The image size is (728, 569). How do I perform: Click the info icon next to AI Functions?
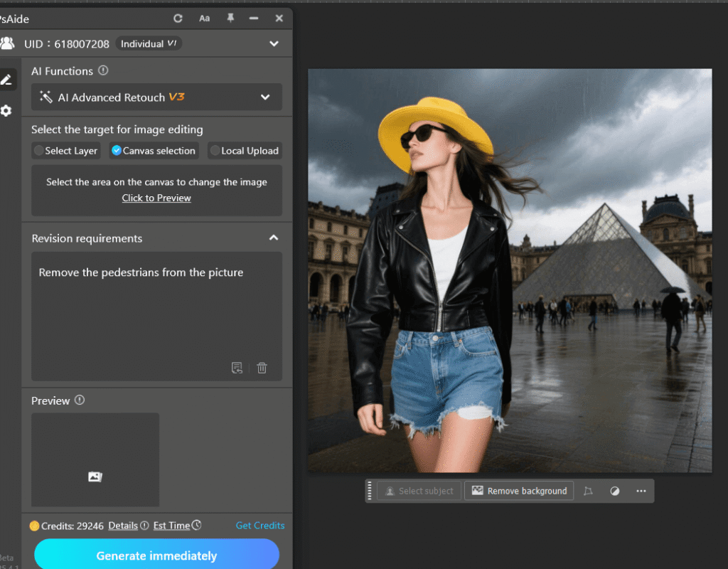[103, 71]
